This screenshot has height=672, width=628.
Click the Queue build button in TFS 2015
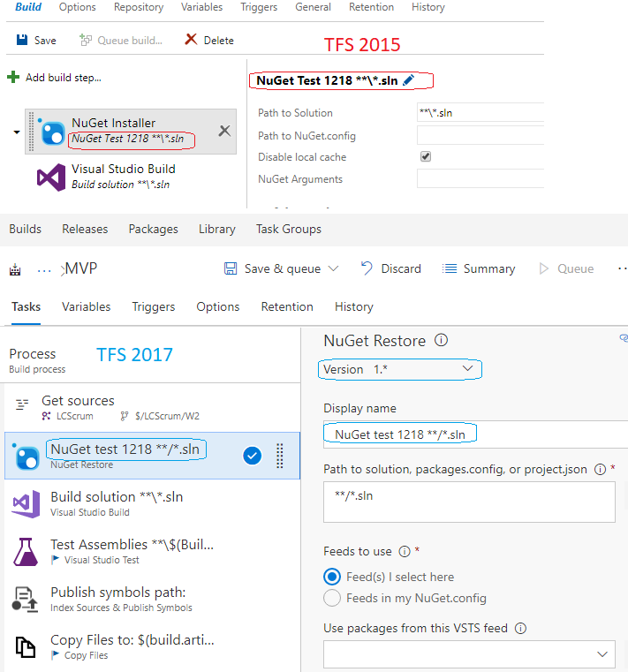click(121, 41)
